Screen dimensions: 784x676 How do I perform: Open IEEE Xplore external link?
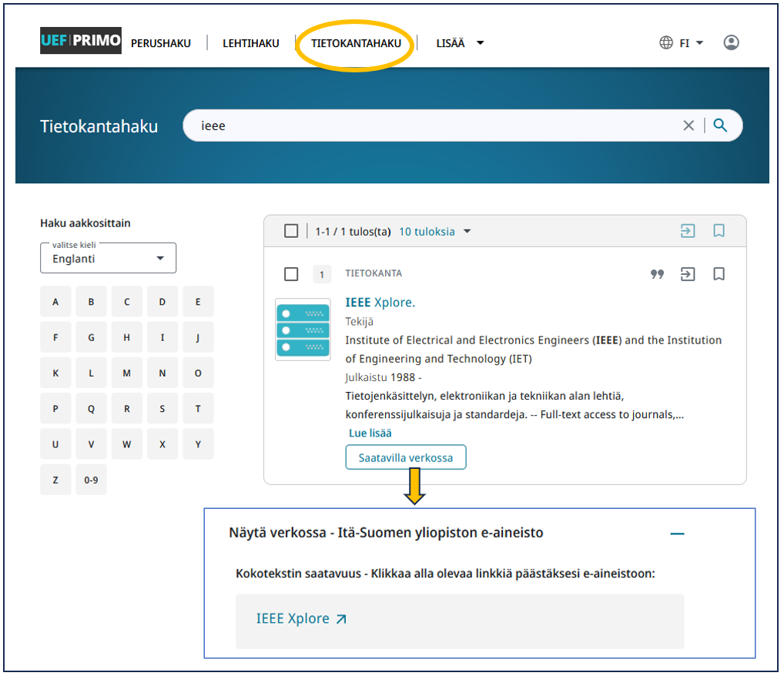tap(301, 618)
